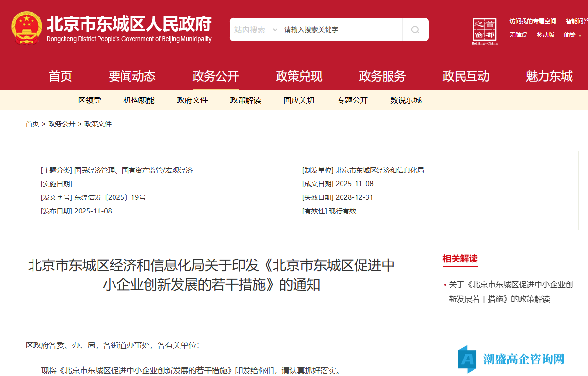The height and width of the screenshot is (376, 588).
Task: Open the 要闻动态 section
Action: point(133,76)
